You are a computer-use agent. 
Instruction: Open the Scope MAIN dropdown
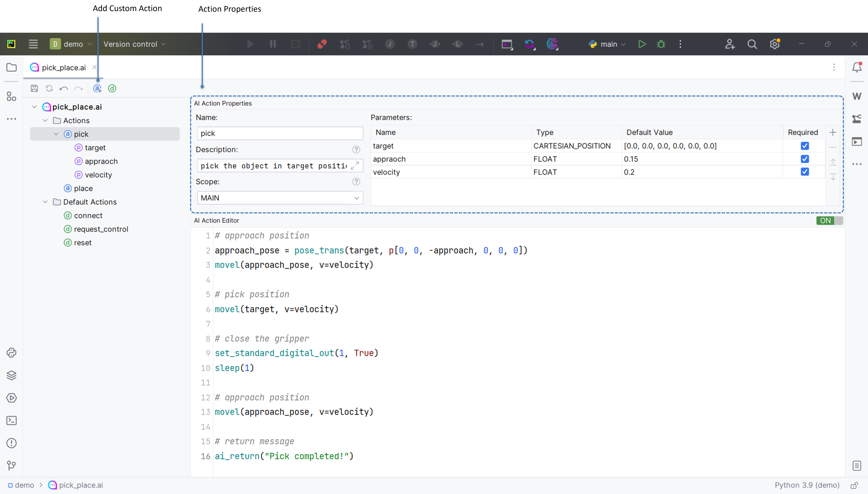coord(280,198)
